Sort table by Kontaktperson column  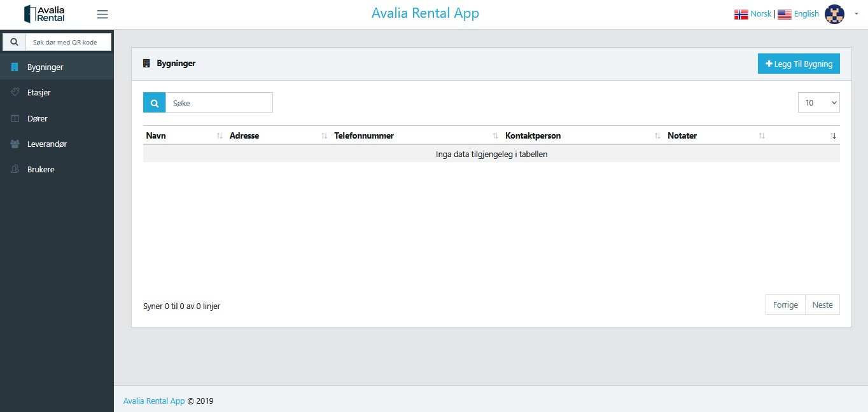pyautogui.click(x=533, y=135)
